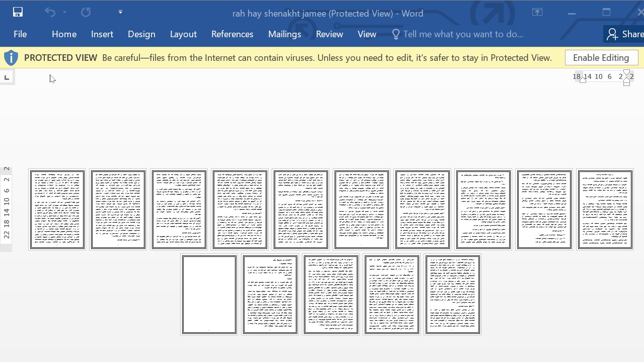Click the Undo arrow icon
The height and width of the screenshot is (362, 644).
(50, 12)
